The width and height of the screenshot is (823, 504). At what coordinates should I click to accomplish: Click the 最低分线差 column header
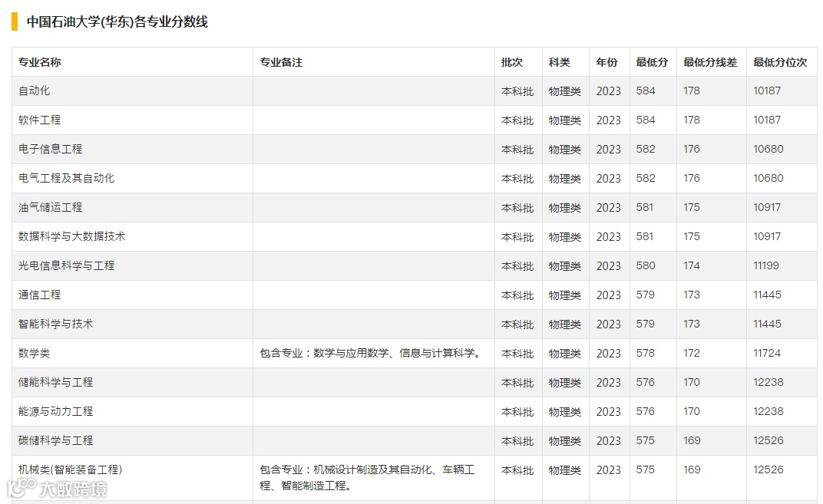[x=710, y=62]
